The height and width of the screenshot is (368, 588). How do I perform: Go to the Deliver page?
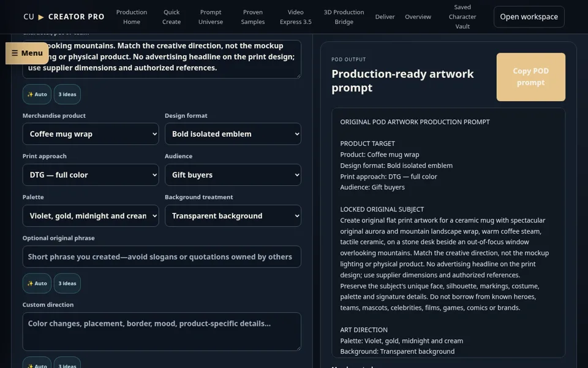click(x=385, y=17)
